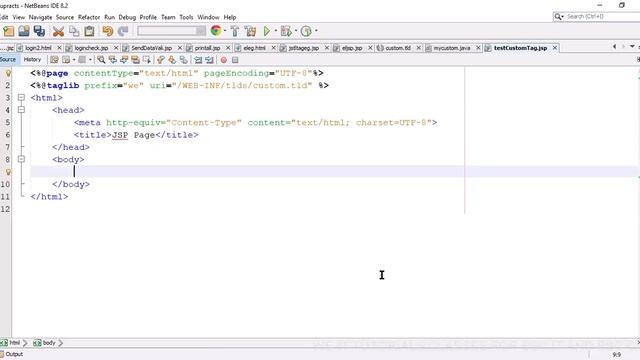
Task: Open the Profile Project dropdown arrow
Action: coord(316,31)
